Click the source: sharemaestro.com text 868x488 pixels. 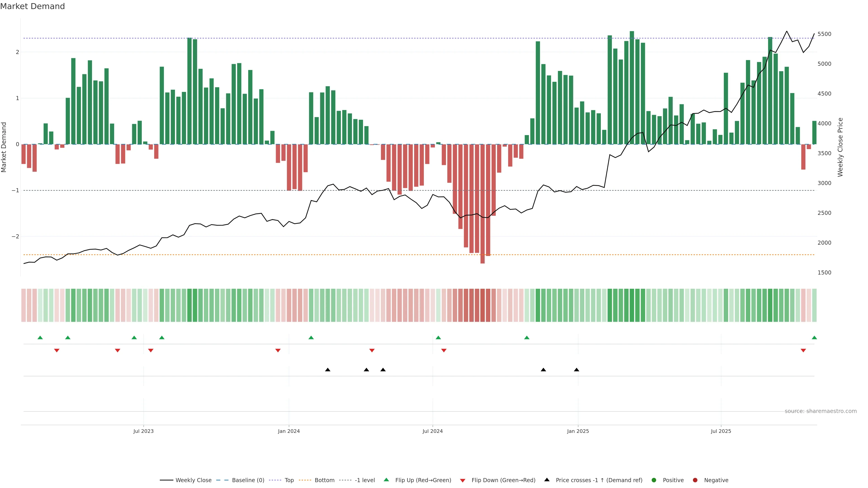click(x=821, y=411)
